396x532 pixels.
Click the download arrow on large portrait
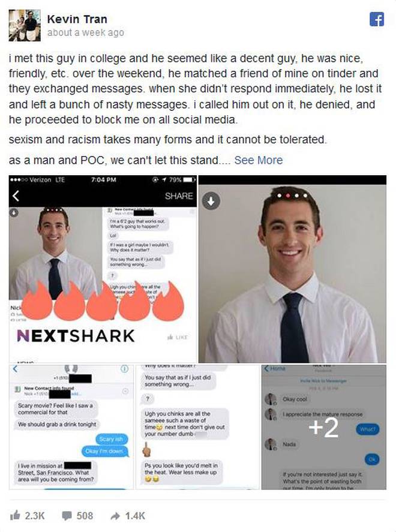[211, 201]
